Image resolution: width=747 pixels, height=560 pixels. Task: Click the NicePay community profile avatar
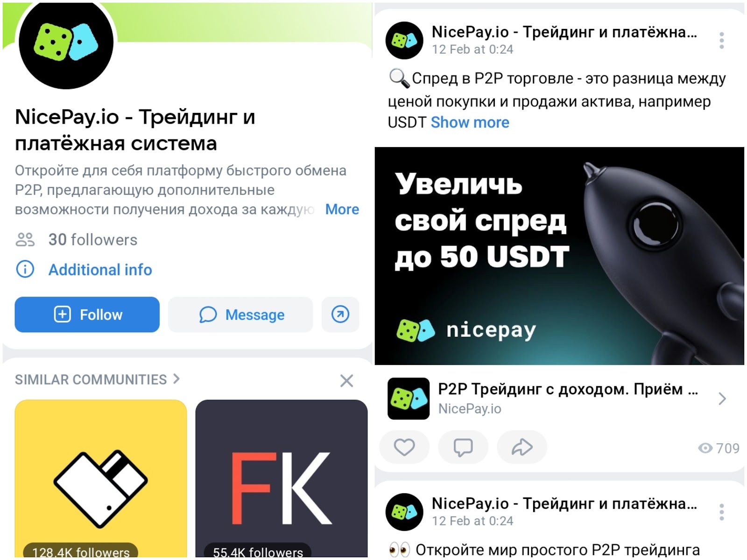[66, 42]
